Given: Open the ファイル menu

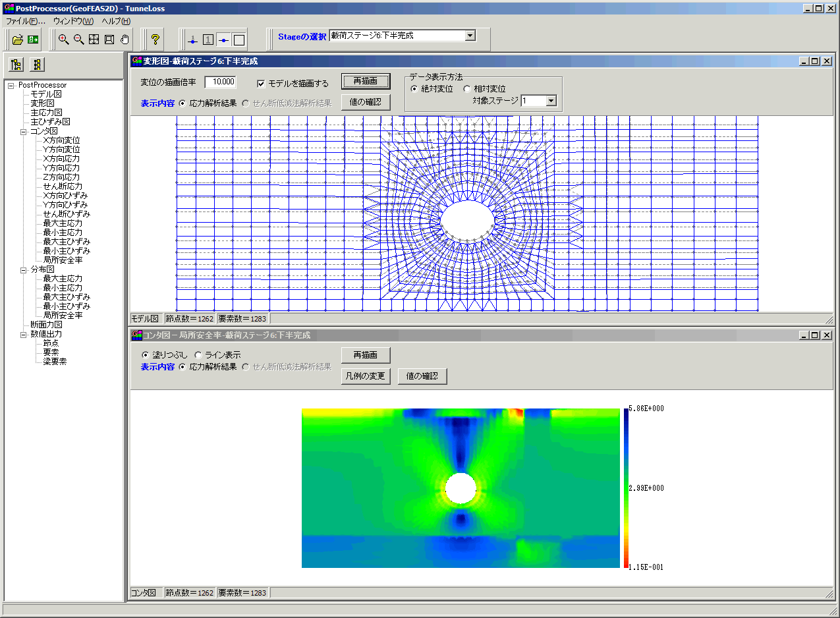Looking at the screenshot, I should point(25,21).
